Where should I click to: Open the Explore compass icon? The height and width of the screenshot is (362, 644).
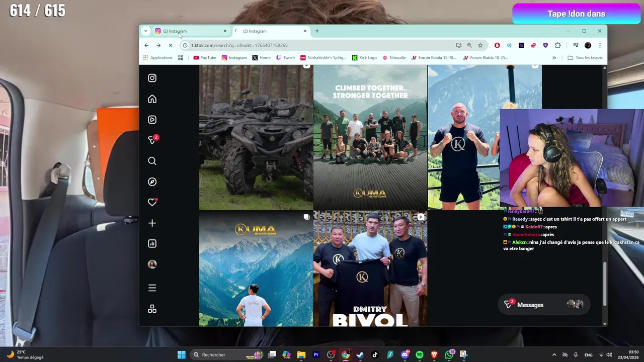click(152, 182)
